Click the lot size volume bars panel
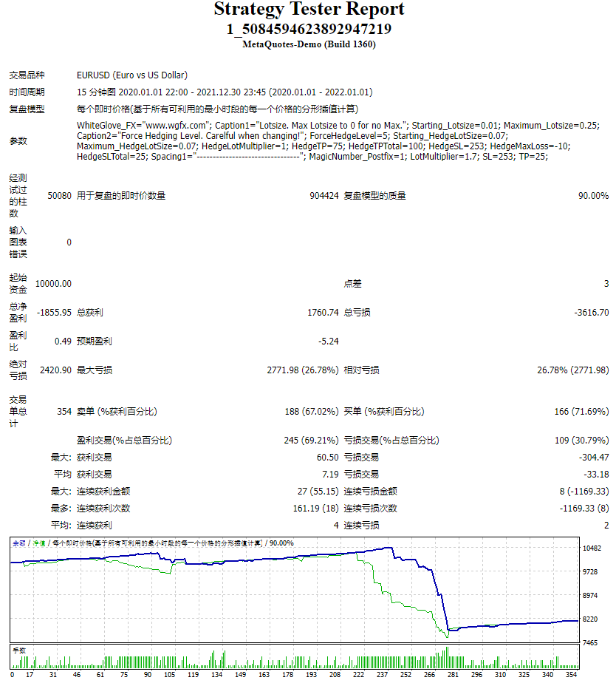 pos(294,657)
